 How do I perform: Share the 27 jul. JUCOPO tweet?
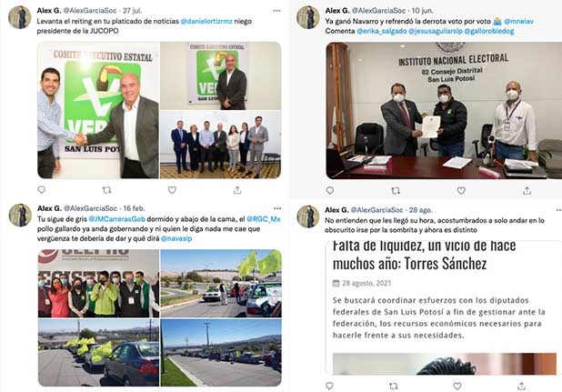point(237,190)
